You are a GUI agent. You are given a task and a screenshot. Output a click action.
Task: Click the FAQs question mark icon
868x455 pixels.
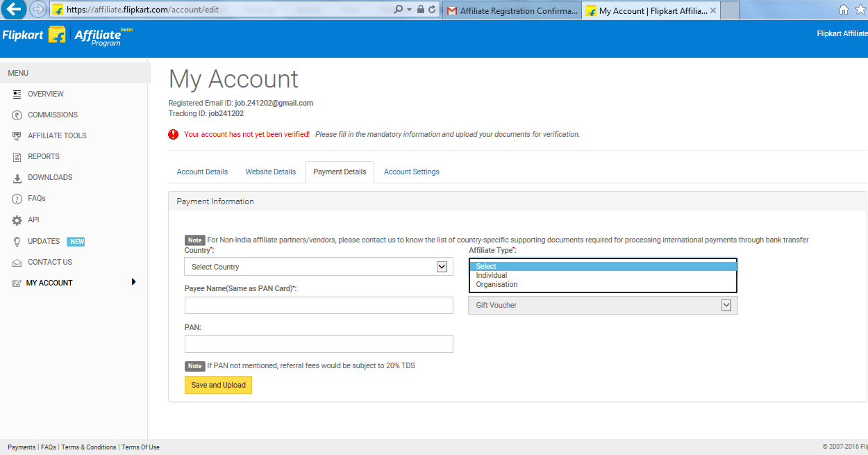point(17,199)
